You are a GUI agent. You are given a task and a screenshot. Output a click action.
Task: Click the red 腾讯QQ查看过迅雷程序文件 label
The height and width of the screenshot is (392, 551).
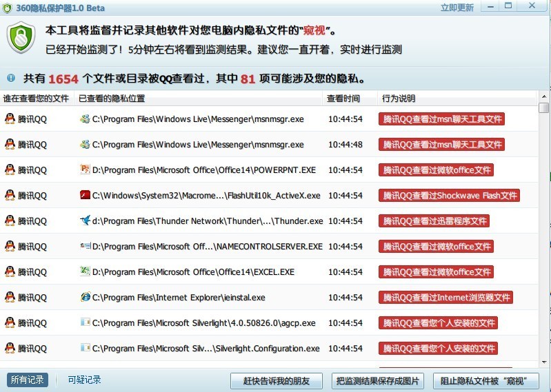pyautogui.click(x=434, y=220)
